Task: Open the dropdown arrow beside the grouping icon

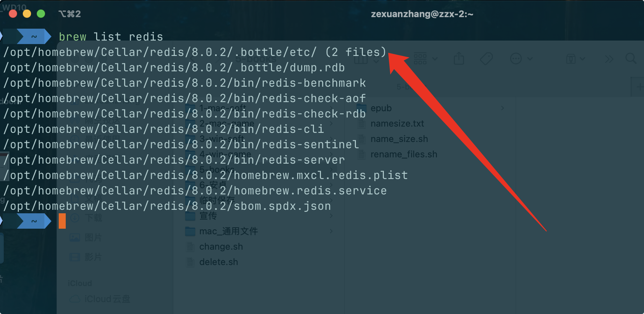Action: point(435,59)
